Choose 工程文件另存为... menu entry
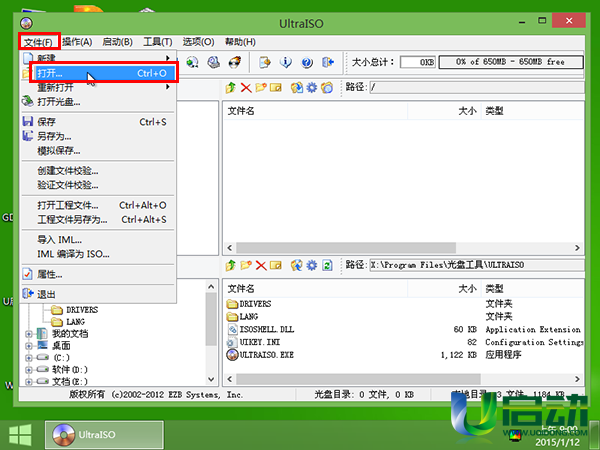The height and width of the screenshot is (450, 600). coord(98,220)
